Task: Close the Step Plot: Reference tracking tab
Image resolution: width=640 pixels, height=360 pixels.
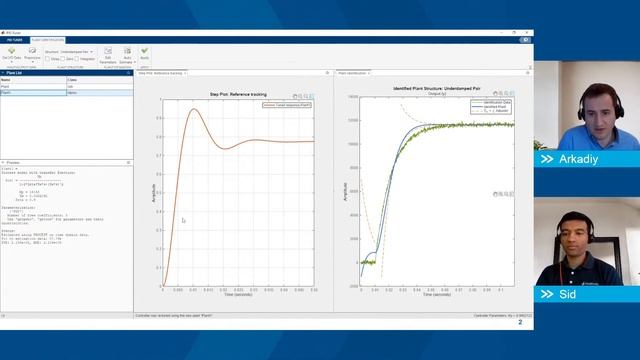Action: 185,73
